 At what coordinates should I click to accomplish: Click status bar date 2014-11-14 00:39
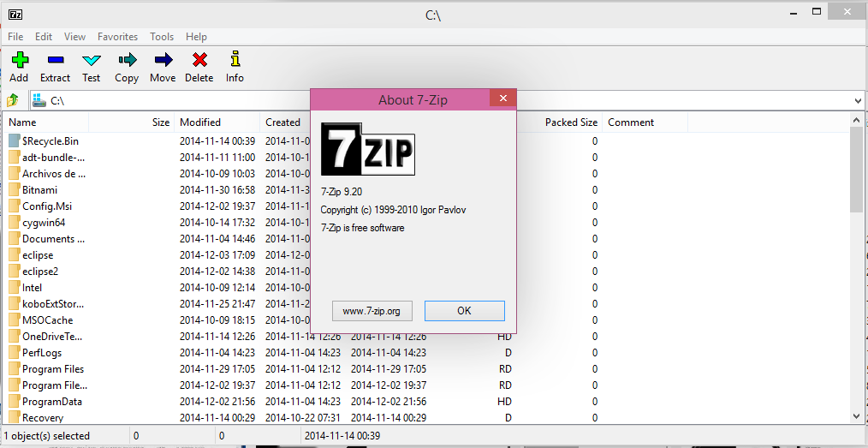(342, 436)
